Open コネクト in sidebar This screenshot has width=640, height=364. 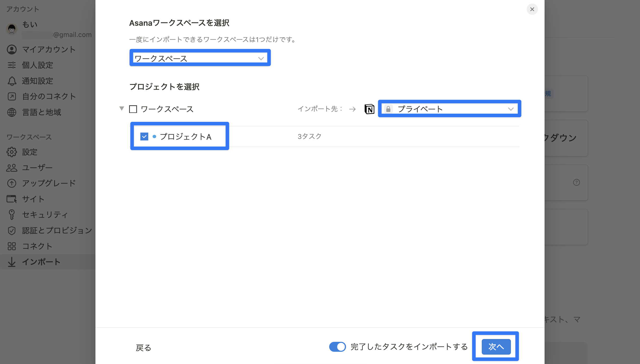pyautogui.click(x=48, y=246)
